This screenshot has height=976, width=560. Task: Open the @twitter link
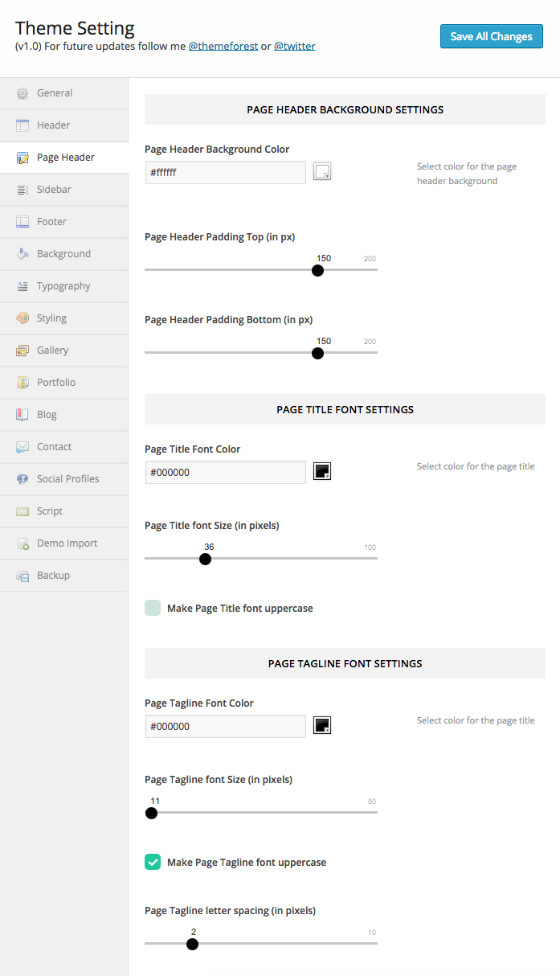pyautogui.click(x=294, y=47)
